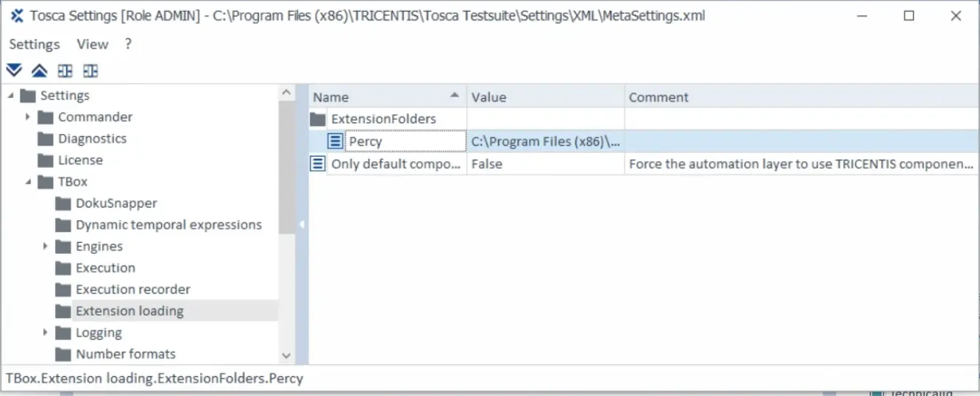Click the tree scrollbar down arrow
Image resolution: width=980 pixels, height=396 pixels.
click(x=287, y=356)
